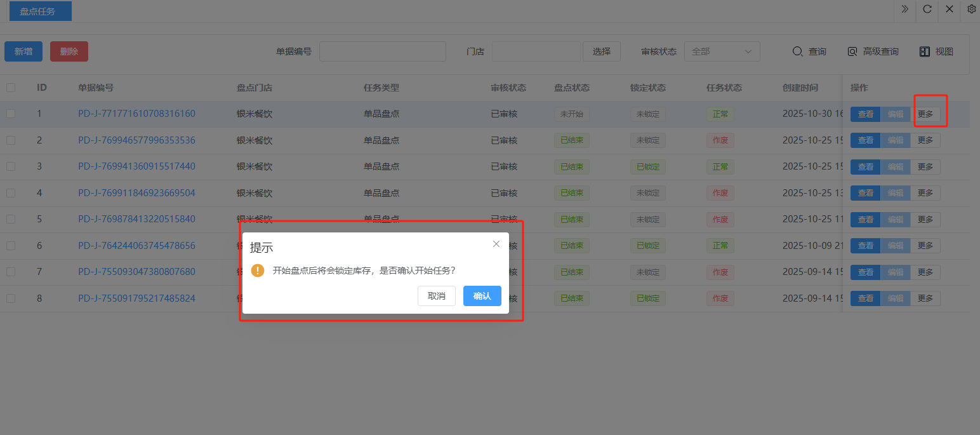Click 取消 in the dialog

(436, 296)
